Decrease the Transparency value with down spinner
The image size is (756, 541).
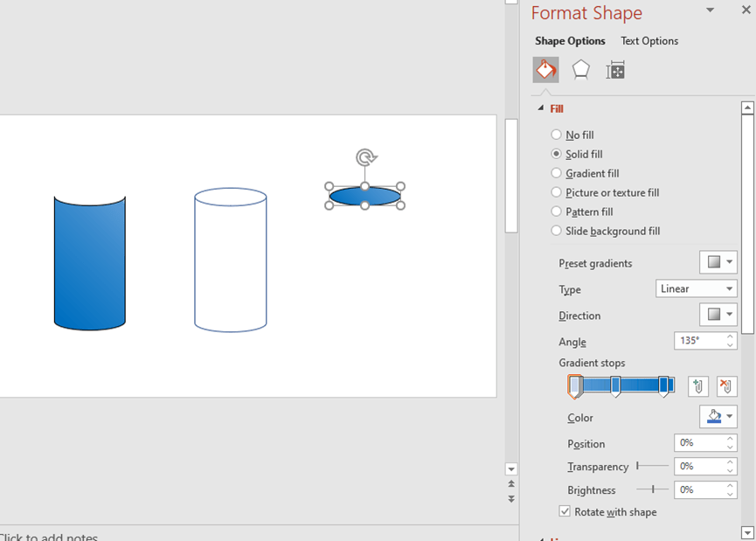tap(730, 470)
